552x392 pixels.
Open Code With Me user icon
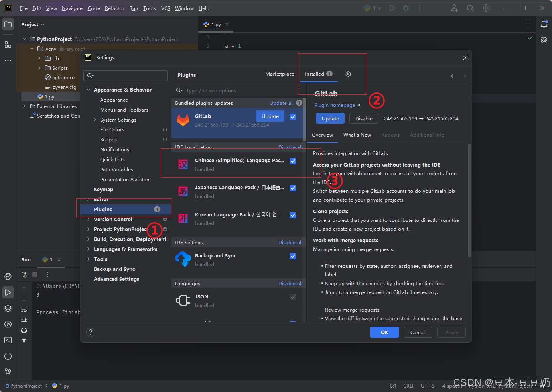(x=455, y=8)
